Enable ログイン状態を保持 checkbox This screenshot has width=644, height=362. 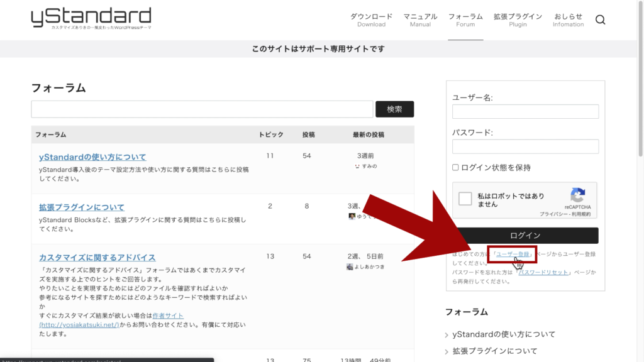coord(455,168)
